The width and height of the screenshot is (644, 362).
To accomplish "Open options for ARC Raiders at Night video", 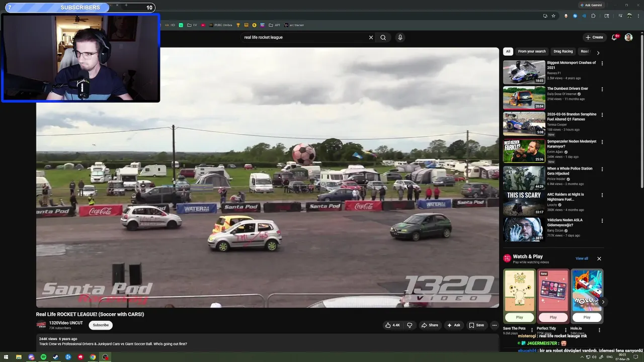I will [602, 195].
